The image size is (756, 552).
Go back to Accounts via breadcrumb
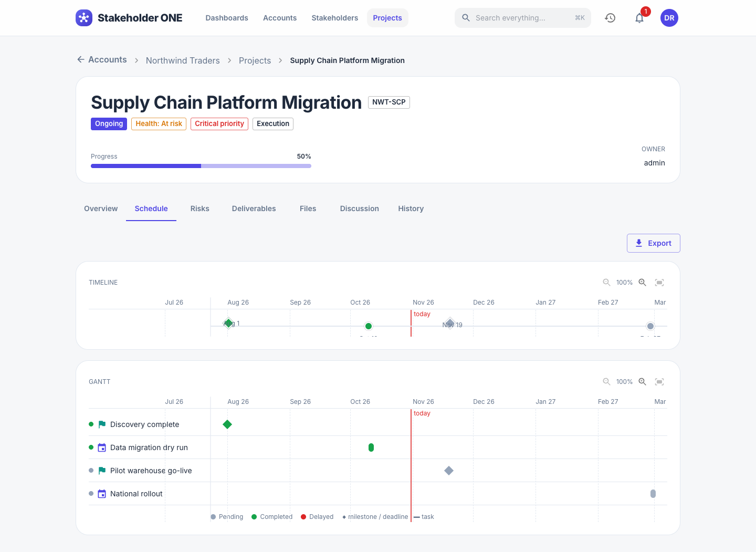[102, 60]
